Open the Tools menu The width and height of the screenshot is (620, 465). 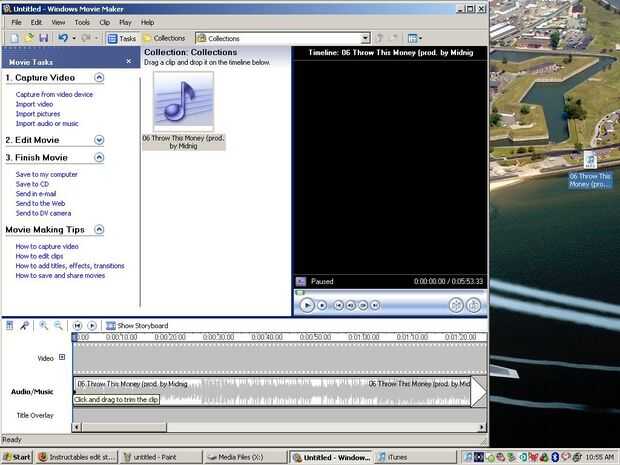click(x=82, y=23)
